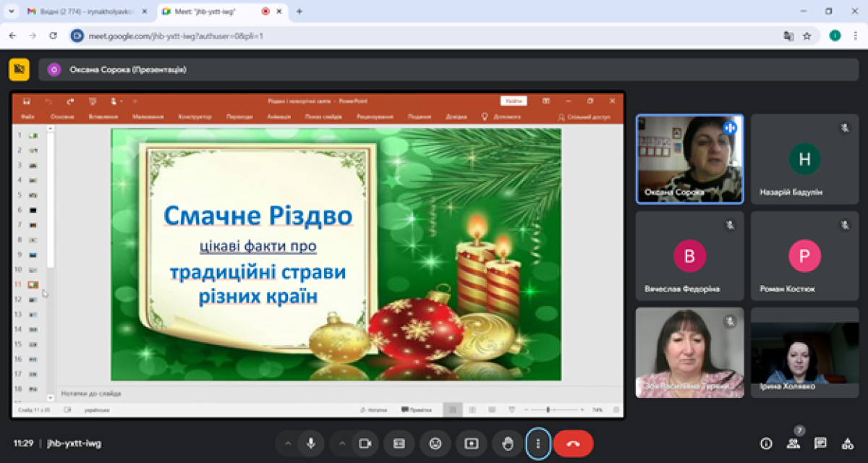868x463 pixels.
Task: Select Оксана Сорока's video tile
Action: (x=689, y=159)
